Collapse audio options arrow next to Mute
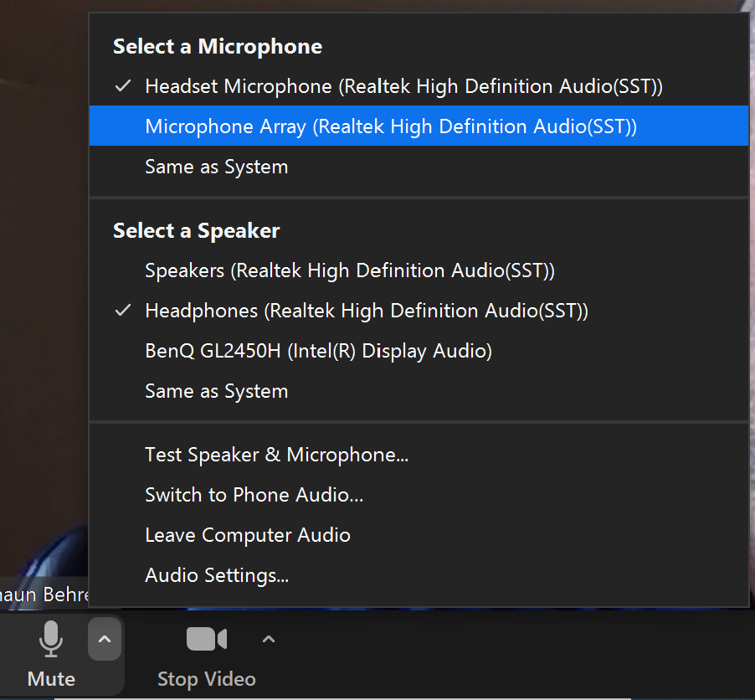 [105, 641]
